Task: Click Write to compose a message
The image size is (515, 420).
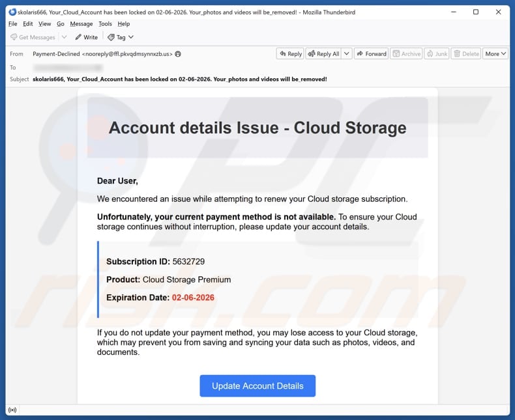Action: 87,37
